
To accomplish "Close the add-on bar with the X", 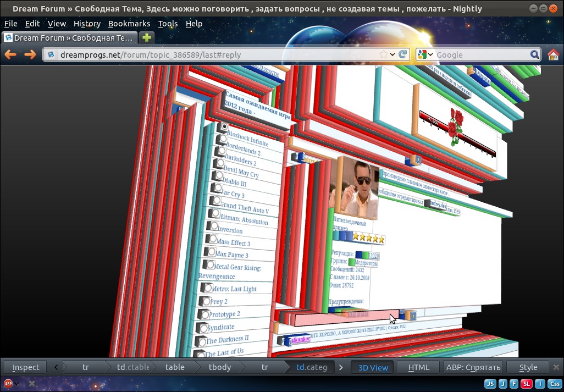I will point(32,384).
